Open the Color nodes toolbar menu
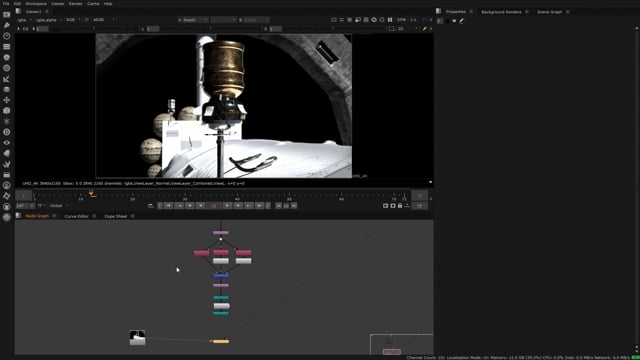The height and width of the screenshot is (360, 640). 7,58
